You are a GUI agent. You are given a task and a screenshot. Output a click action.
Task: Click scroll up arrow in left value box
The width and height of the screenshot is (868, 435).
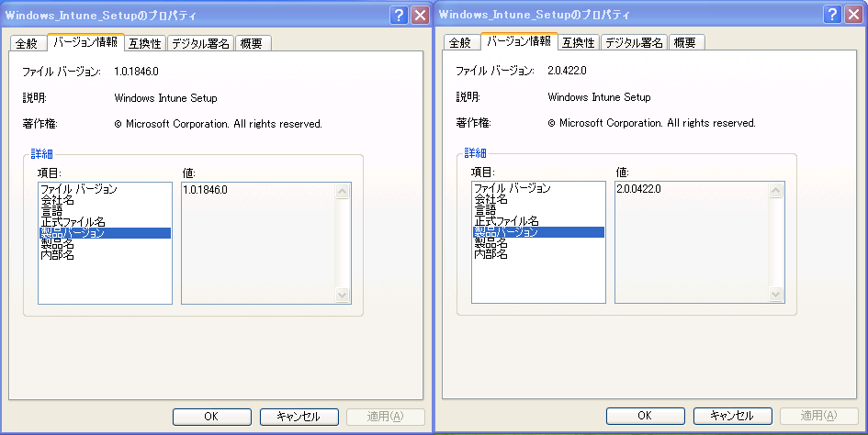342,192
